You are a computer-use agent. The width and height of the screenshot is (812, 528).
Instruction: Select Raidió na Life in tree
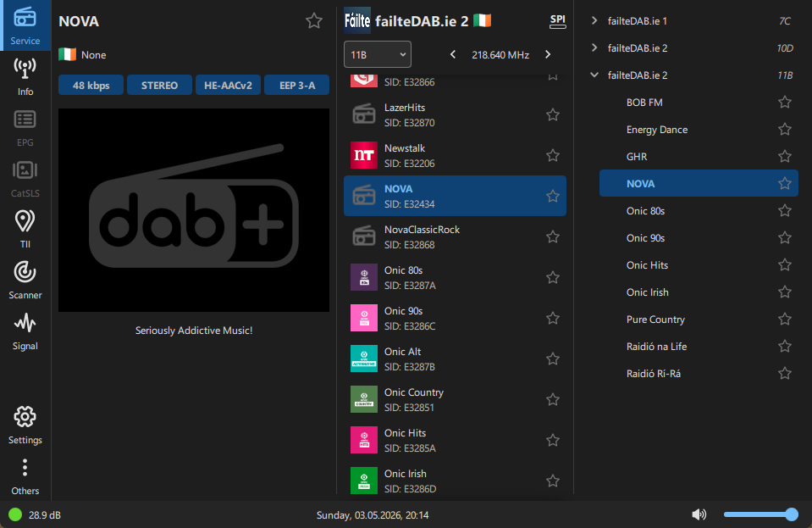click(699, 346)
